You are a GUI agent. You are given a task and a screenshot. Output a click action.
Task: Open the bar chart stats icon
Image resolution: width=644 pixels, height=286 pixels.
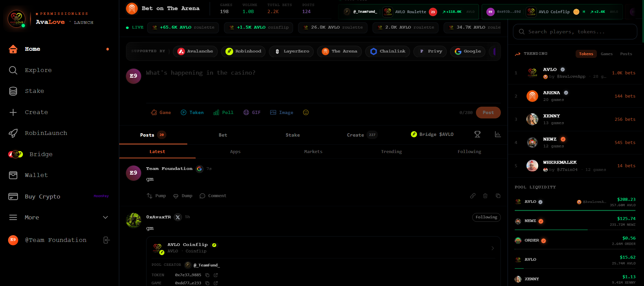[498, 135]
